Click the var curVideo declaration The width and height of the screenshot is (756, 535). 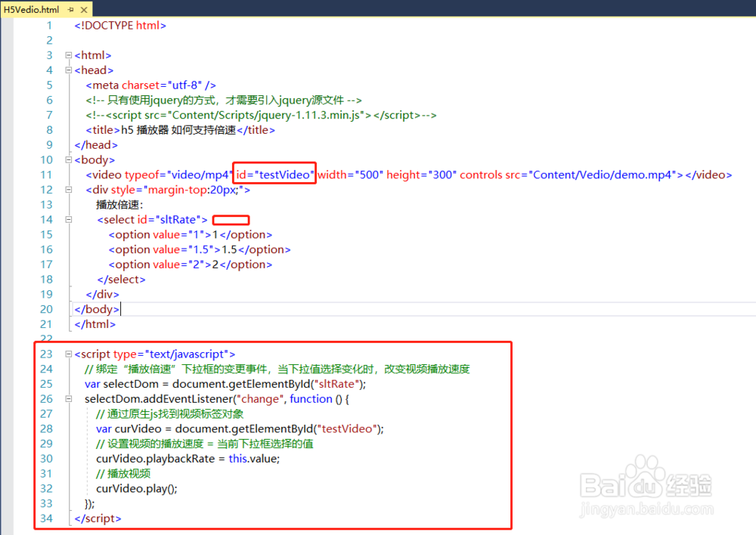[240, 429]
